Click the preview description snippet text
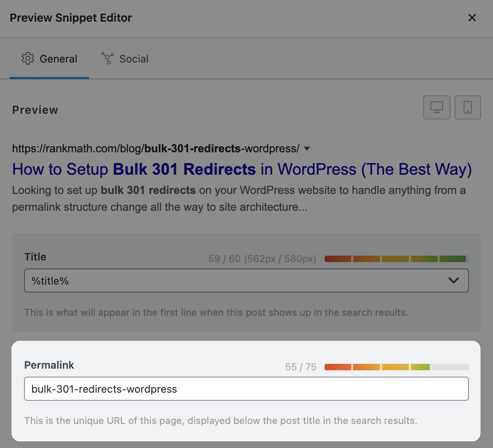Screen dimensions: 493x448 (x=239, y=198)
